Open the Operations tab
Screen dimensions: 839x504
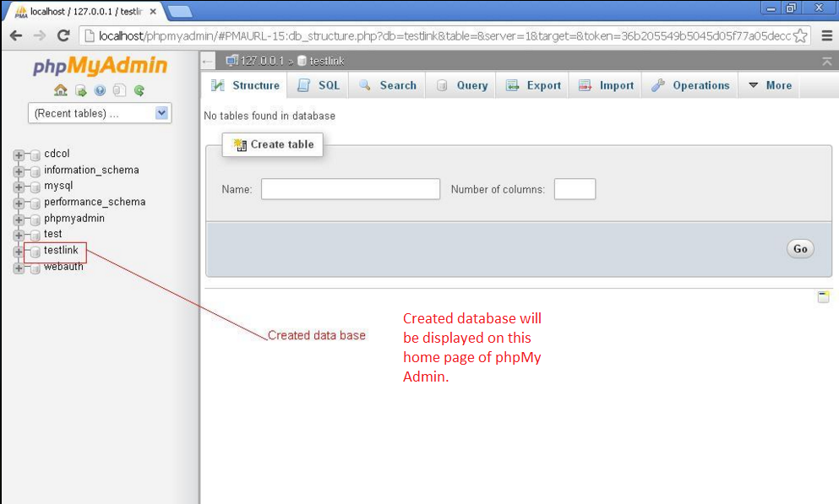pos(689,85)
